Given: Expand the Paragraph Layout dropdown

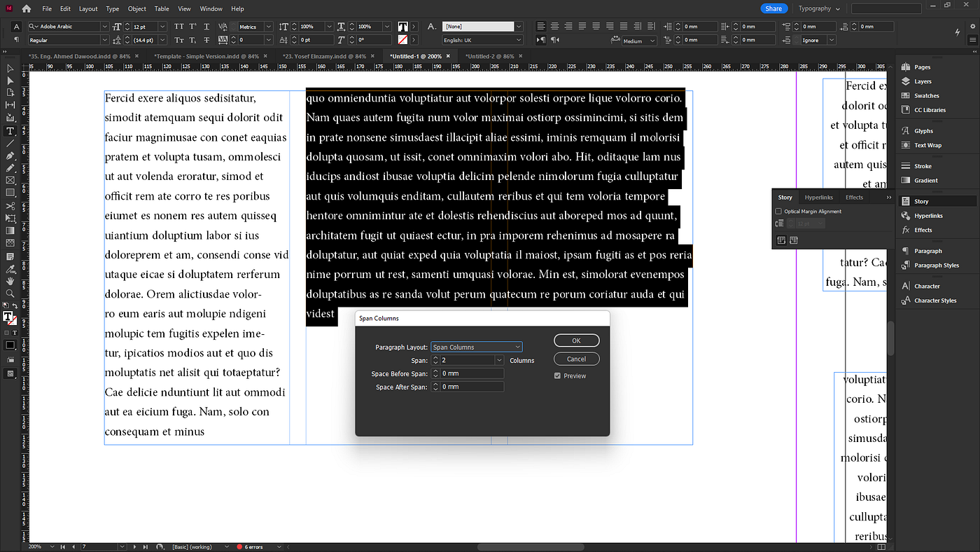Looking at the screenshot, I should [477, 347].
